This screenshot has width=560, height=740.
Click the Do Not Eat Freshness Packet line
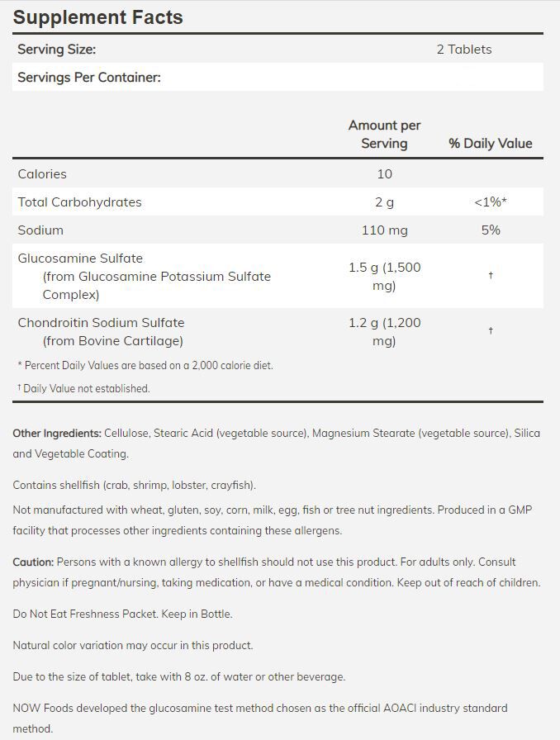click(122, 614)
